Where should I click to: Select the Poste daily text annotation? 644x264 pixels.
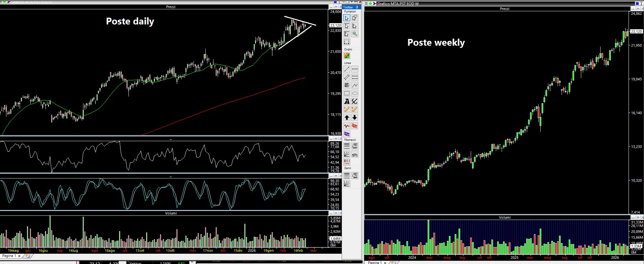click(x=130, y=21)
